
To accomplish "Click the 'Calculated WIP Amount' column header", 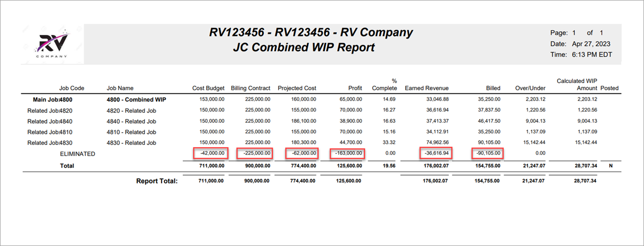I will tap(577, 85).
